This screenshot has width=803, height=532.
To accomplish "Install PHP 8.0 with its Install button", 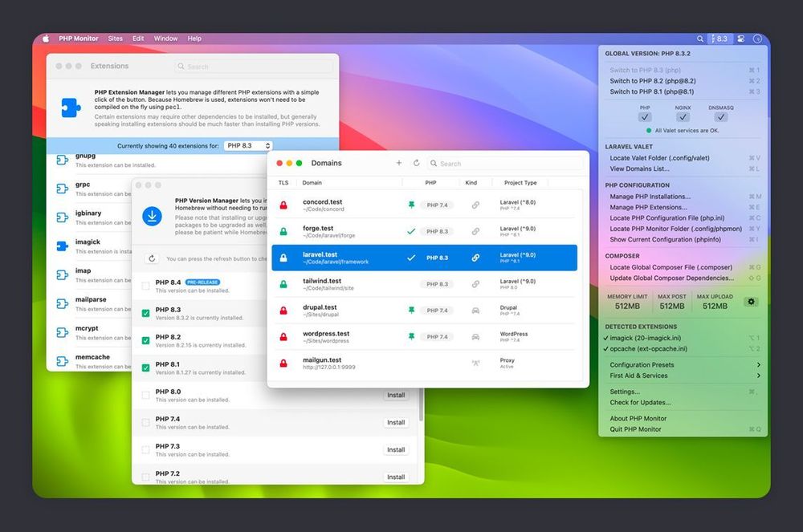I will click(x=396, y=395).
